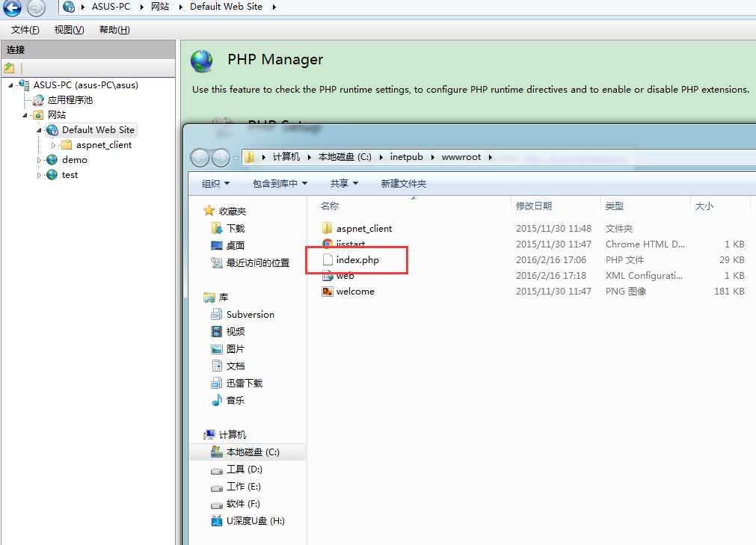756x545 pixels.
Task: Click the web XML config file icon
Action: [328, 277]
